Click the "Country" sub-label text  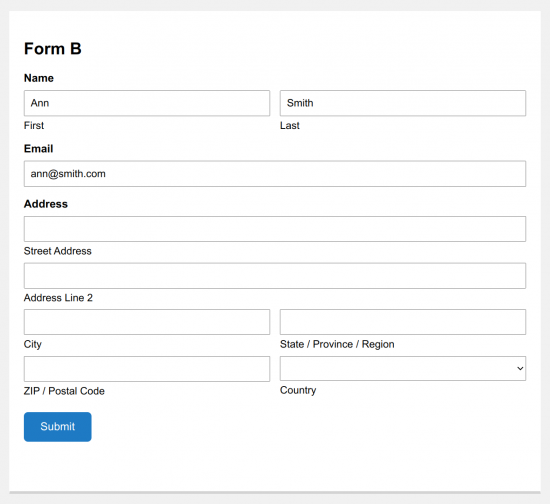tap(298, 390)
